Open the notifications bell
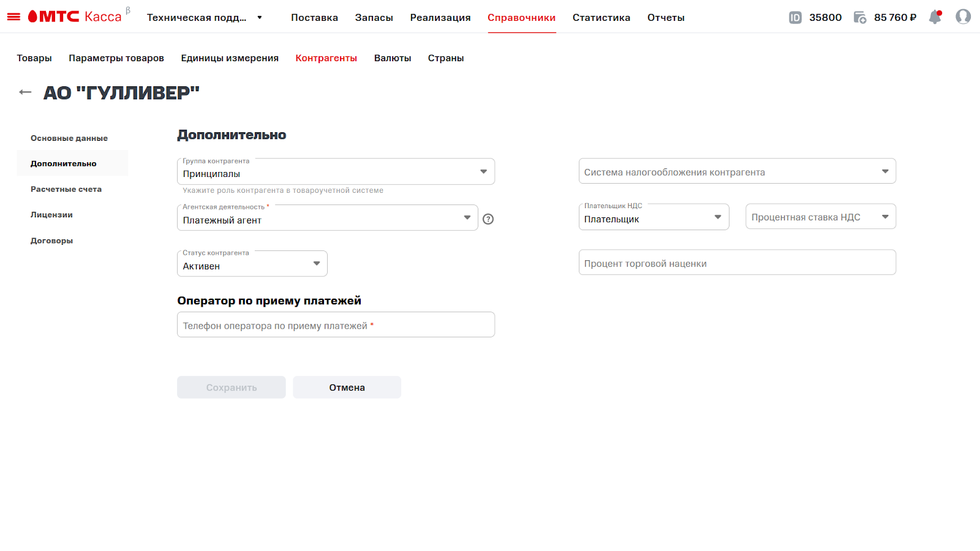Image resolution: width=980 pixels, height=551 pixels. pyautogui.click(x=935, y=17)
